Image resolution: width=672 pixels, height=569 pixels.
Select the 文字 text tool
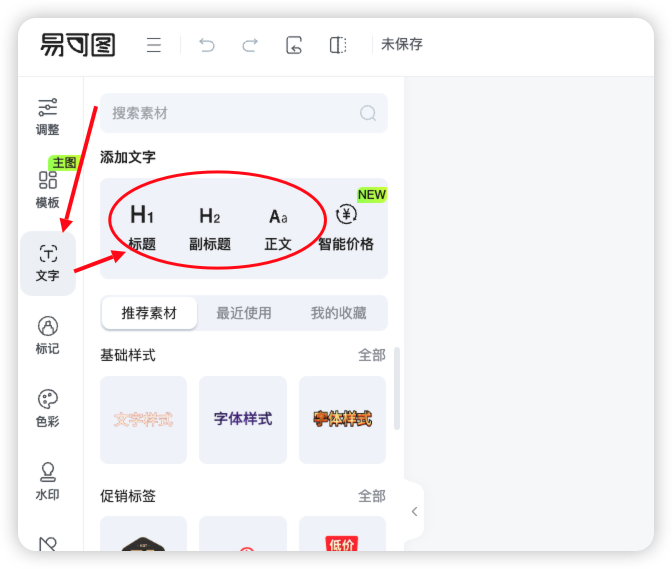pyautogui.click(x=48, y=263)
